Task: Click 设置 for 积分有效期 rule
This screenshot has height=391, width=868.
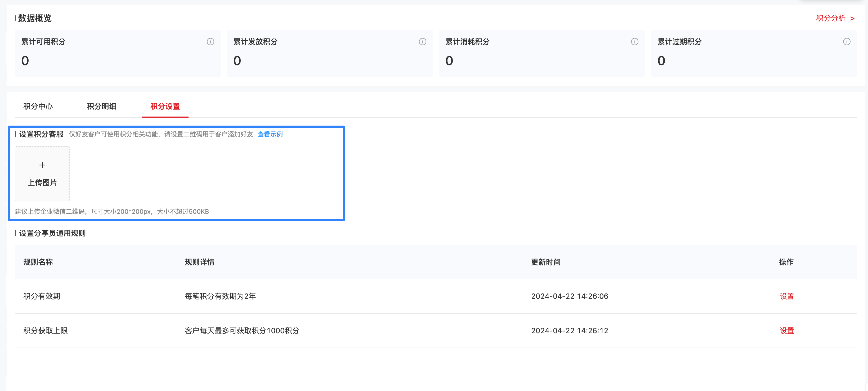Action: click(x=787, y=296)
